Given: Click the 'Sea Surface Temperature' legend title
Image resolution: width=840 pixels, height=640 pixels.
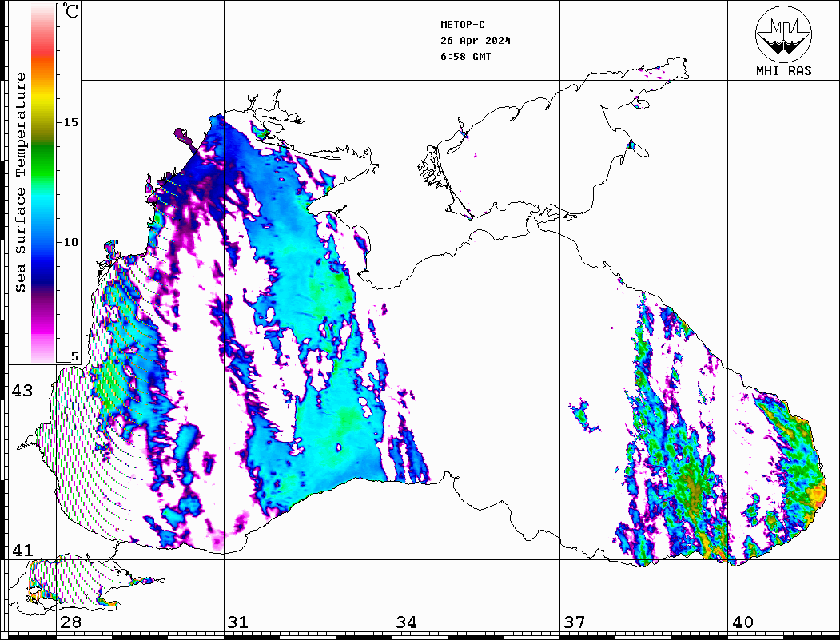Looking at the screenshot, I should point(20,182).
